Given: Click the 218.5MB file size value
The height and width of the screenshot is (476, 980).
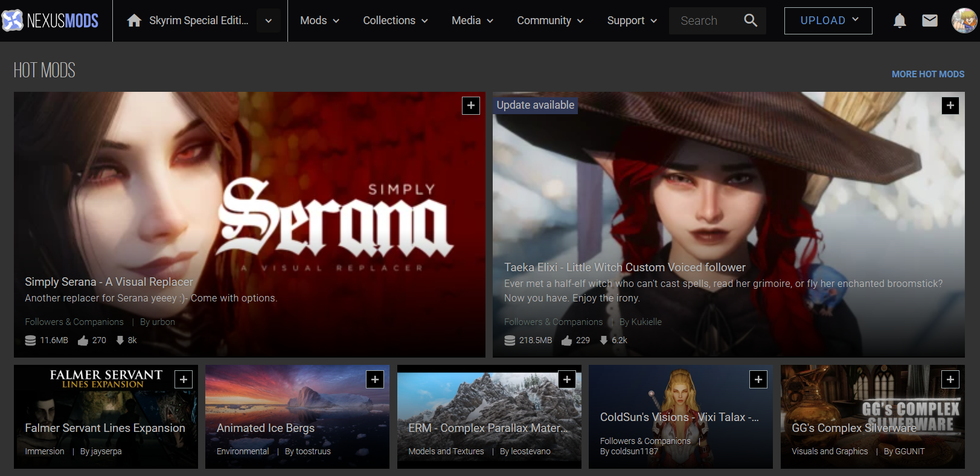Looking at the screenshot, I should click(536, 340).
